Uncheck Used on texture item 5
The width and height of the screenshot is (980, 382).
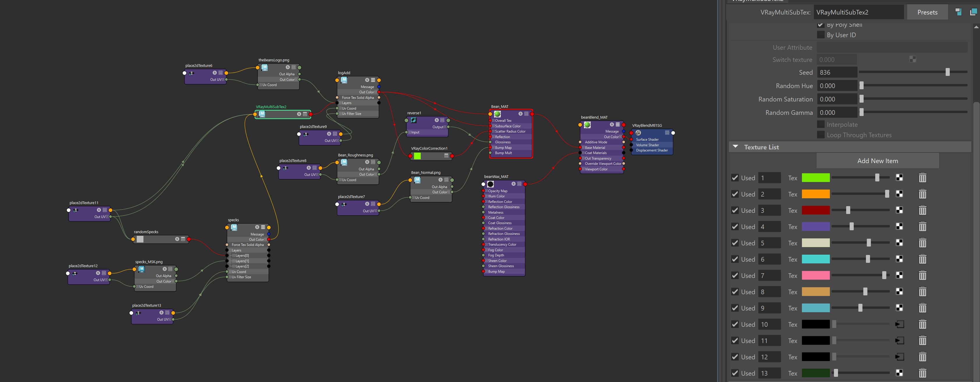pyautogui.click(x=735, y=242)
